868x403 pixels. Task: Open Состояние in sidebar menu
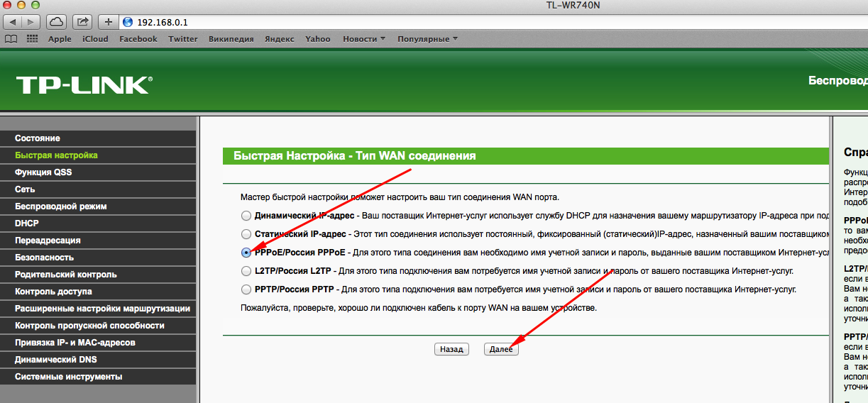(98, 138)
